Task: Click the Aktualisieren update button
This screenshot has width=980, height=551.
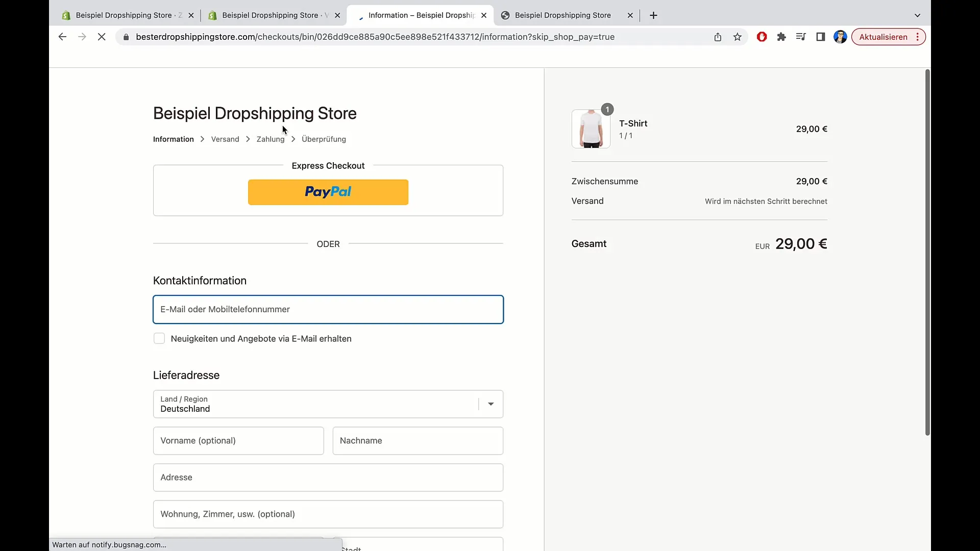Action: click(883, 37)
